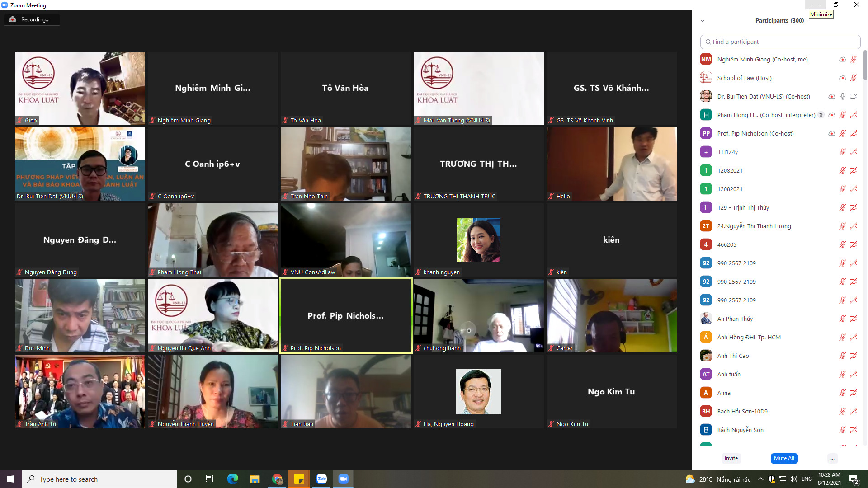This screenshot has width=868, height=488.
Task: Click the Mute All button
Action: point(784,458)
